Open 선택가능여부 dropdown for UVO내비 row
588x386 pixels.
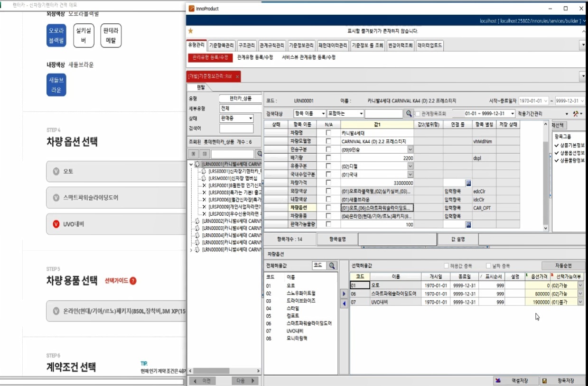581,302
